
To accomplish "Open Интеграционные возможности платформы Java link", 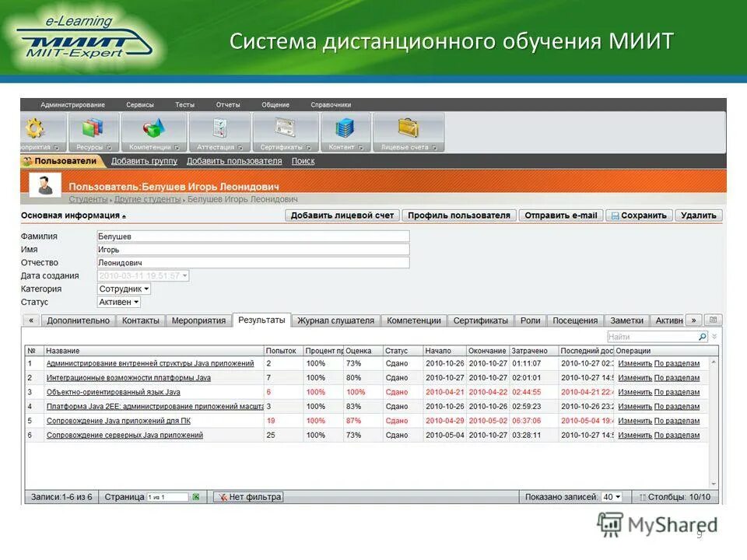I will 128,378.
